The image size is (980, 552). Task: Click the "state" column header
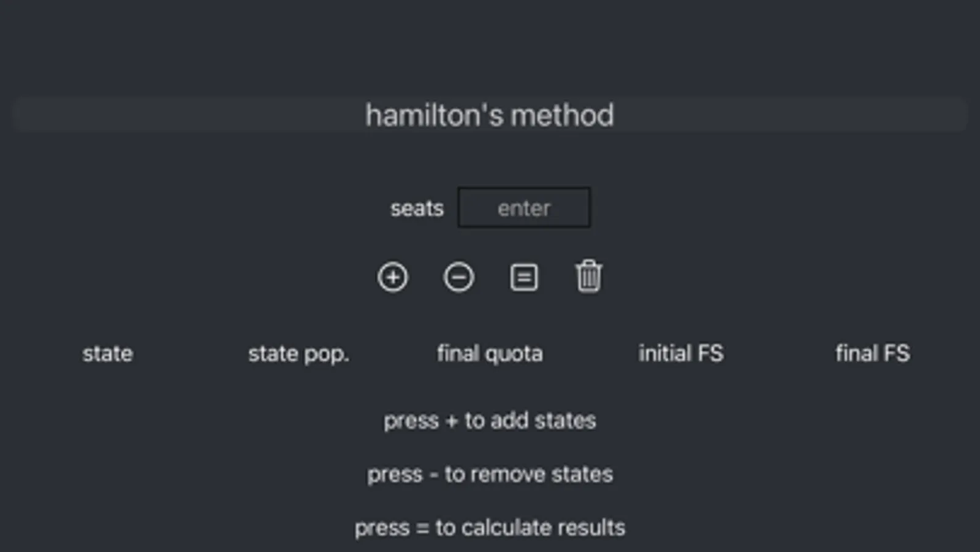[x=107, y=353]
